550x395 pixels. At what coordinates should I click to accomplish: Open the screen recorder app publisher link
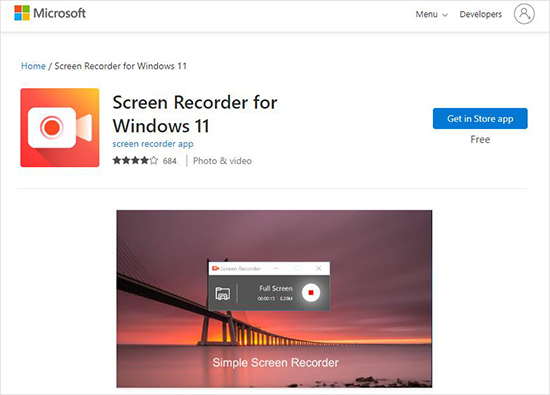coord(153,144)
